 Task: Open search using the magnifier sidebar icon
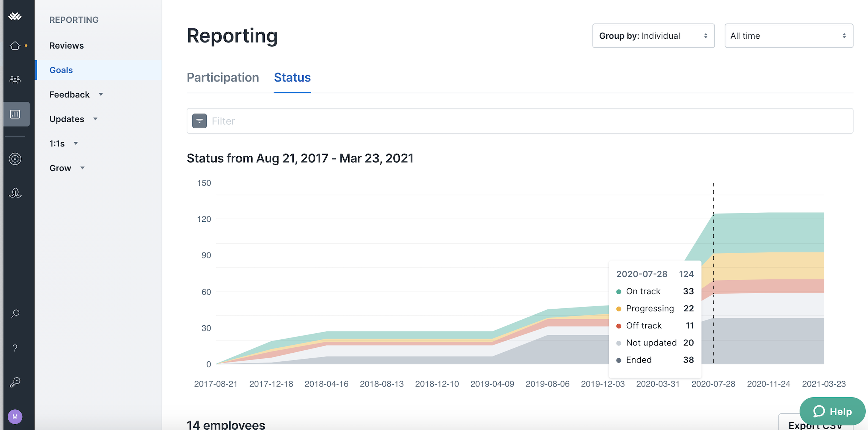15,313
